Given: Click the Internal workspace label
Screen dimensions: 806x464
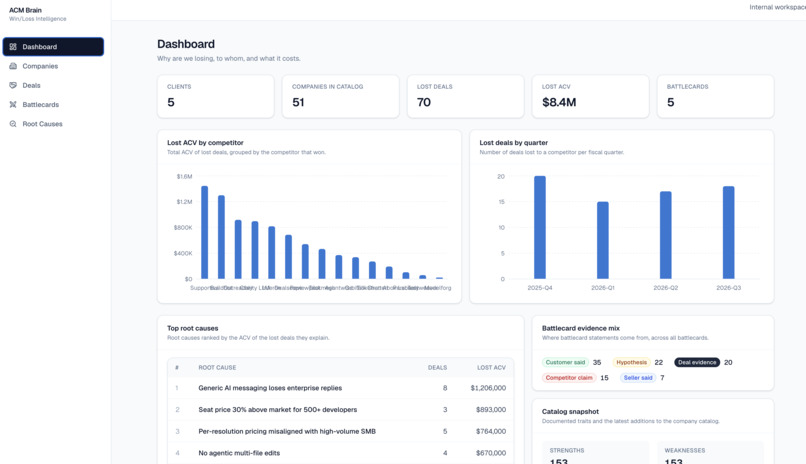Looking at the screenshot, I should coord(777,7).
